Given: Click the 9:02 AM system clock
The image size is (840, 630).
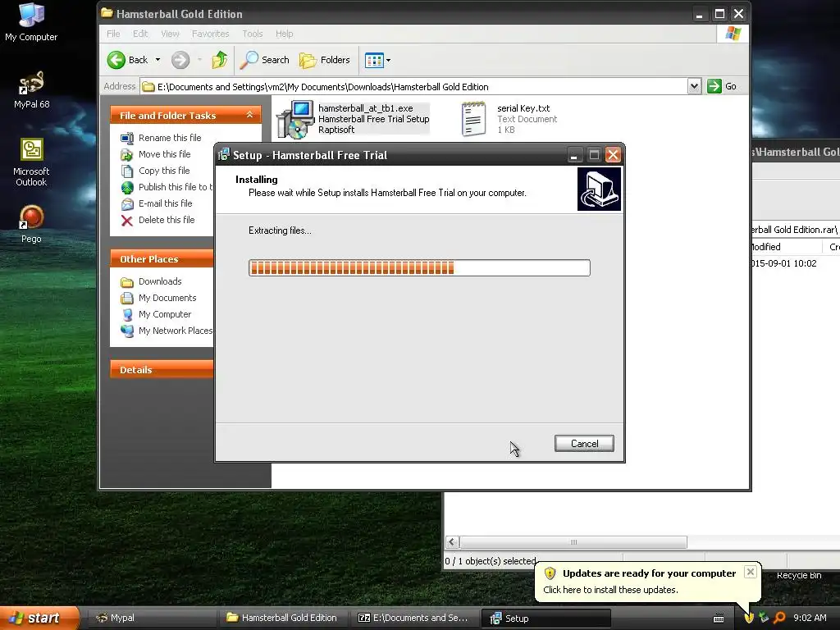Looking at the screenshot, I should (x=810, y=618).
